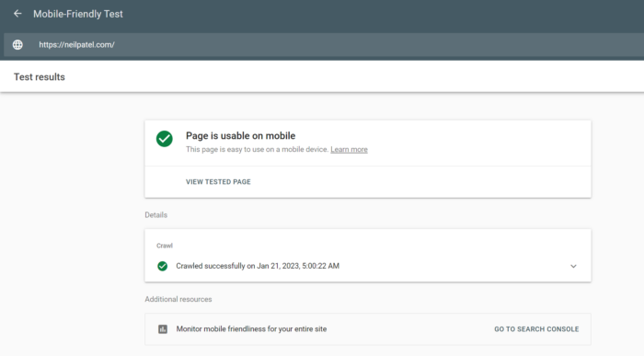This screenshot has height=356, width=644.
Task: Click the bar chart Search Console icon
Action: tap(163, 329)
